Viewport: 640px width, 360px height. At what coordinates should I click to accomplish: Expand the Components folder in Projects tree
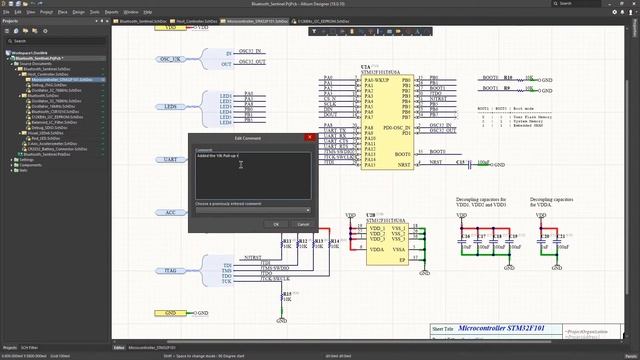click(11, 165)
